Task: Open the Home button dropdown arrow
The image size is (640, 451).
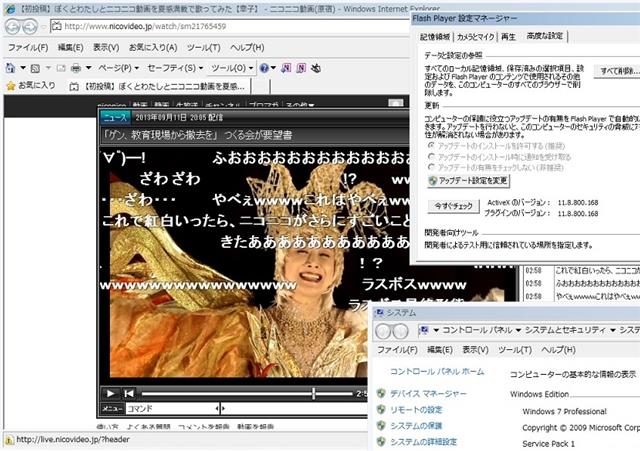Action: pos(23,68)
